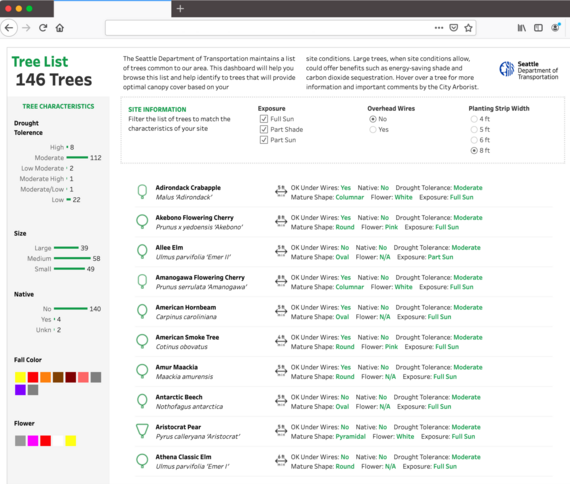The image size is (570, 484).
Task: Click the Amur Maackia tree name
Action: point(177,367)
